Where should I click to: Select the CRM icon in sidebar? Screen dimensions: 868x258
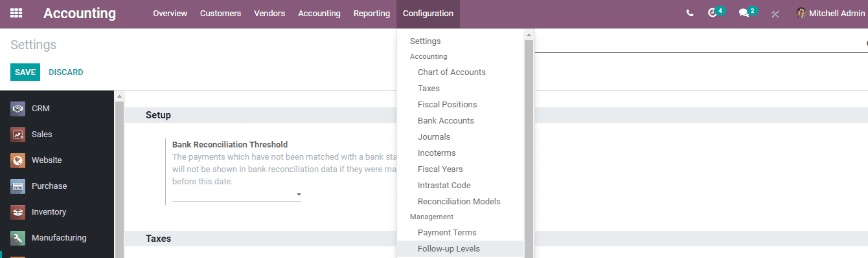pyautogui.click(x=17, y=109)
